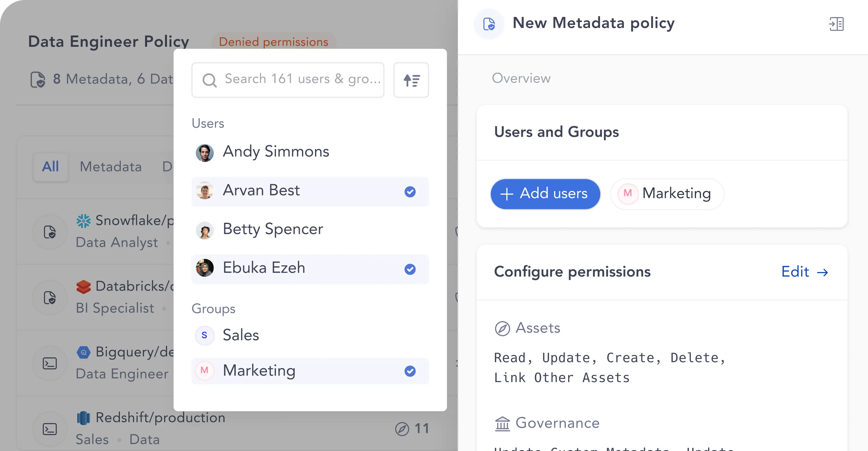Click the Snowflake policy shield icon
The image size is (868, 451).
pyautogui.click(x=50, y=232)
